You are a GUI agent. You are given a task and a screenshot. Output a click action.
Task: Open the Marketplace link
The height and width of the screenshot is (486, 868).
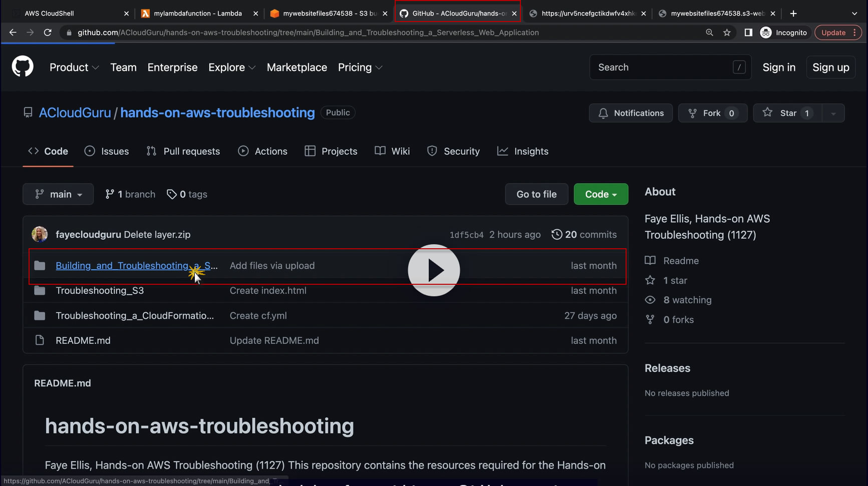297,67
